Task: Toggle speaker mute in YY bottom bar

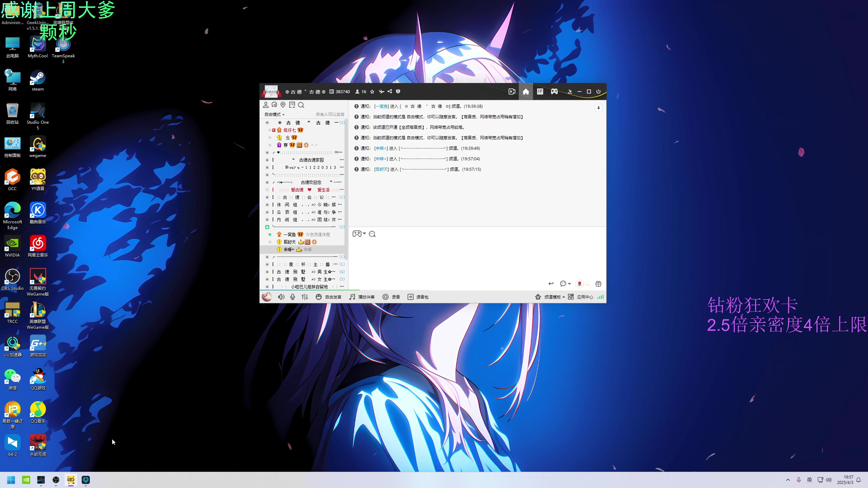Action: [281, 297]
